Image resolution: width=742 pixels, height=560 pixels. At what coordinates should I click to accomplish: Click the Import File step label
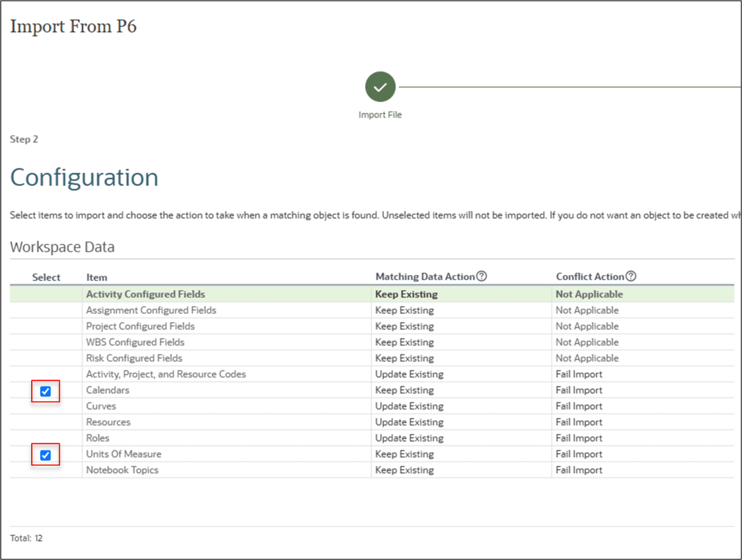(x=380, y=115)
